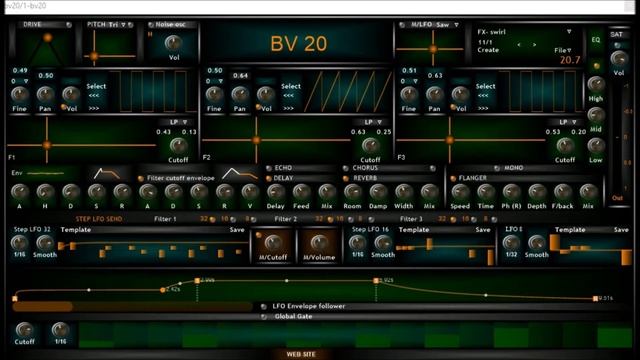This screenshot has width=640, height=360.
Task: Click the Delay time knob
Action: click(x=276, y=192)
